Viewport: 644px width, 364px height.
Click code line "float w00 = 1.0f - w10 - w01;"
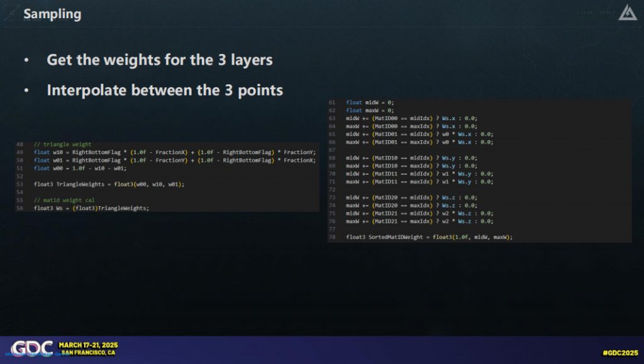coord(80,168)
